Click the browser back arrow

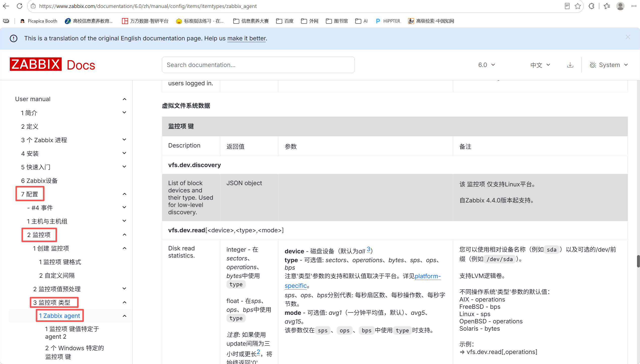[6, 6]
